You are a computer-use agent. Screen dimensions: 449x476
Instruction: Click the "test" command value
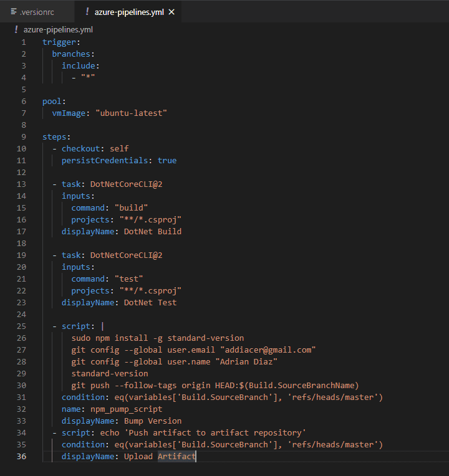pos(129,279)
